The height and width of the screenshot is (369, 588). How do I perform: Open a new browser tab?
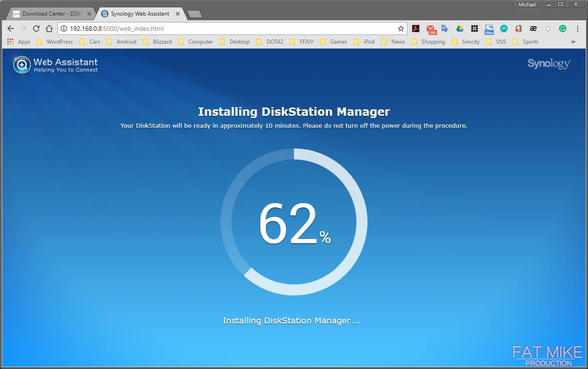(x=195, y=14)
